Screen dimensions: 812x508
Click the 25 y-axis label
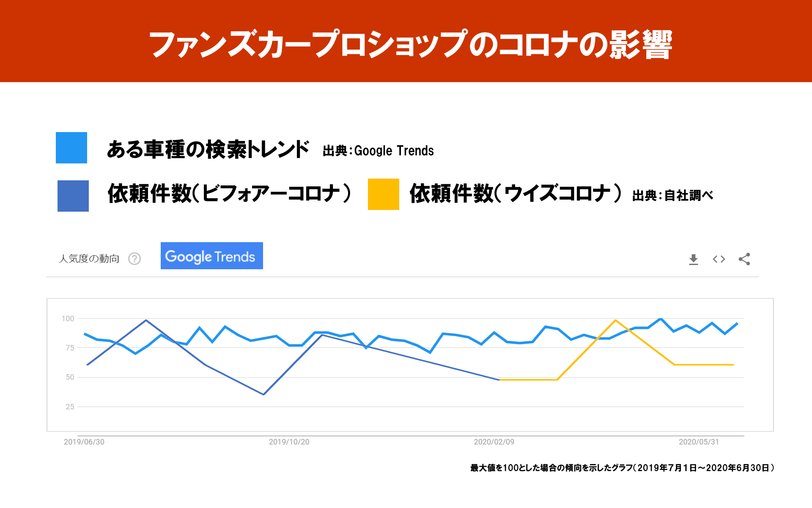point(70,407)
